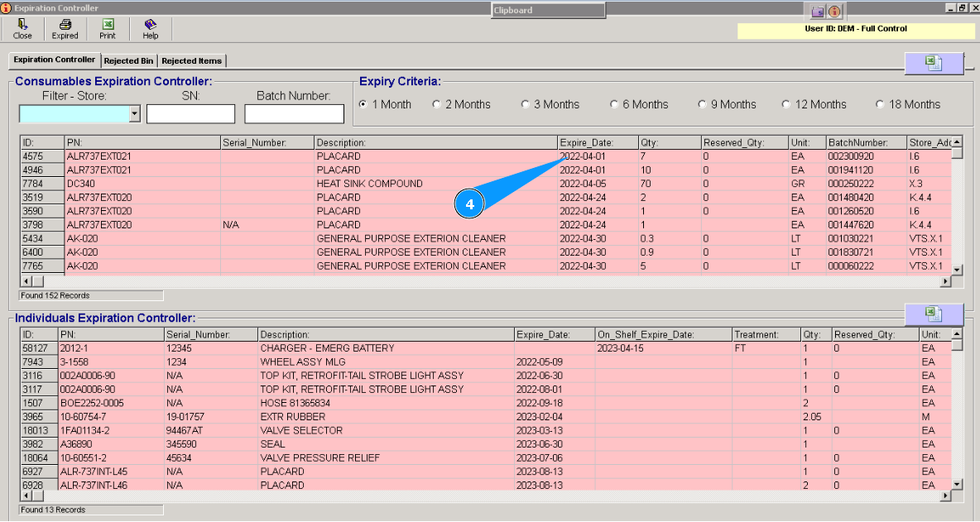980x522 pixels.
Task: Click the orange info icon beside purple folder
Action: click(834, 12)
